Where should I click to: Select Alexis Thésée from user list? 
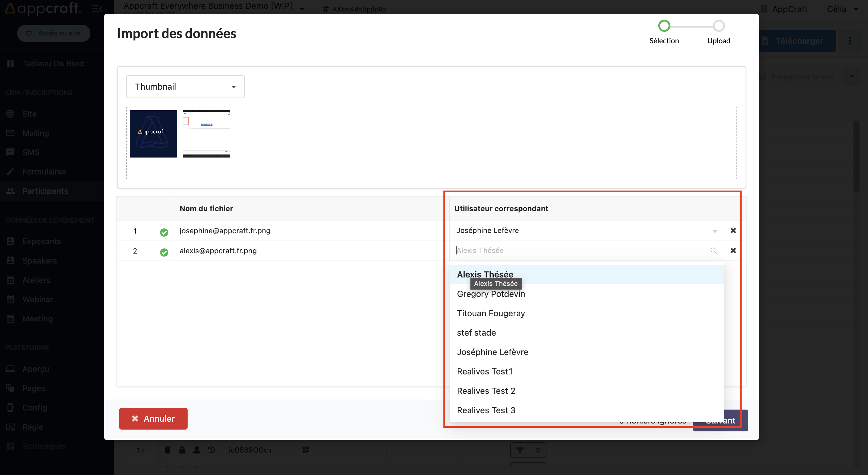coord(485,274)
